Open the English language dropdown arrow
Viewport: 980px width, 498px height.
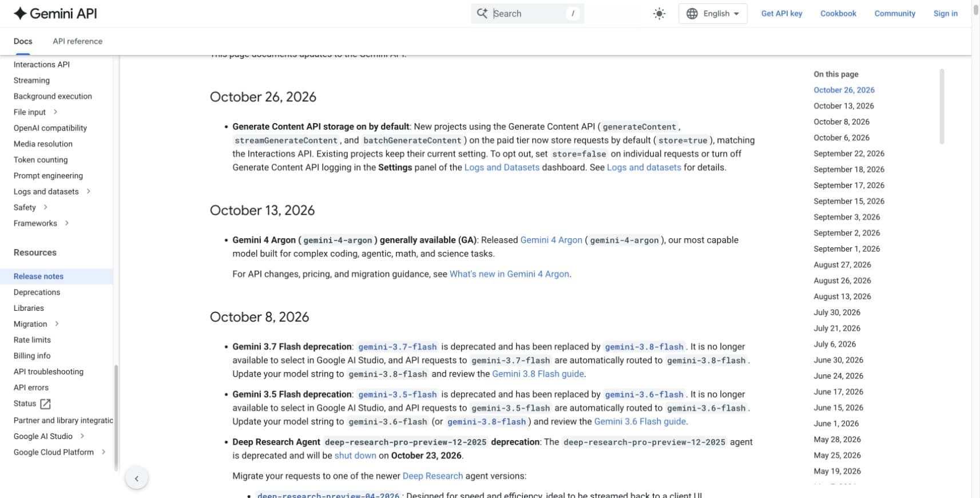point(736,14)
